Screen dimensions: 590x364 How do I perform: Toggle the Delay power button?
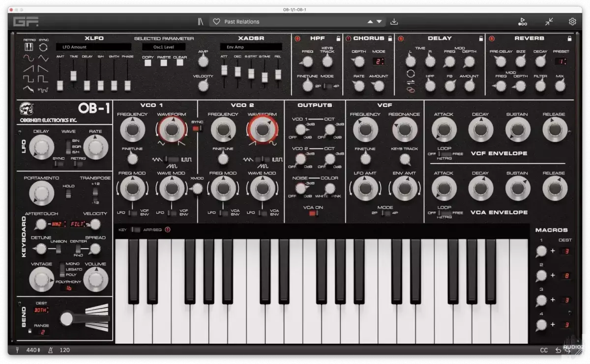[x=401, y=38]
